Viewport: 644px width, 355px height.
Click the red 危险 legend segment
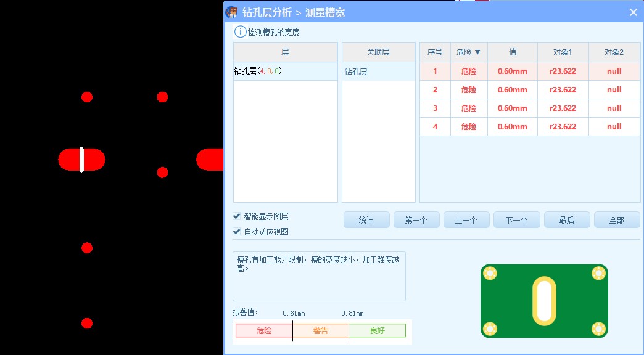pos(264,331)
